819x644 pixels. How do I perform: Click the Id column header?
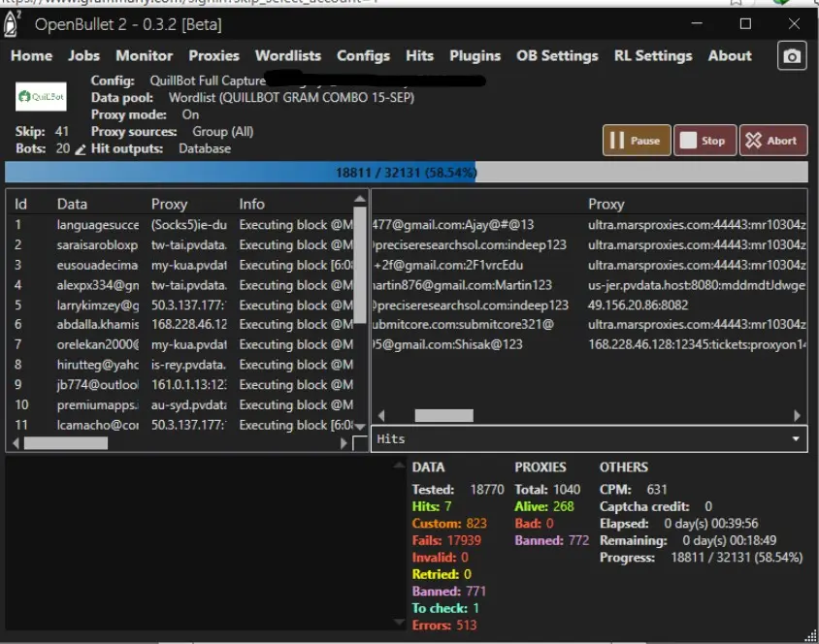(20, 204)
